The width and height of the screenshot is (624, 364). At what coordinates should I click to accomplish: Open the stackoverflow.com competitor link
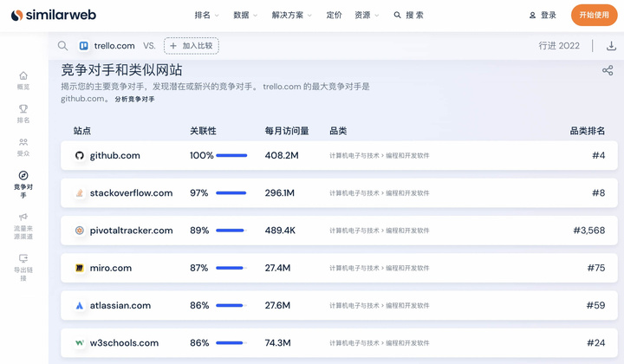click(x=132, y=193)
